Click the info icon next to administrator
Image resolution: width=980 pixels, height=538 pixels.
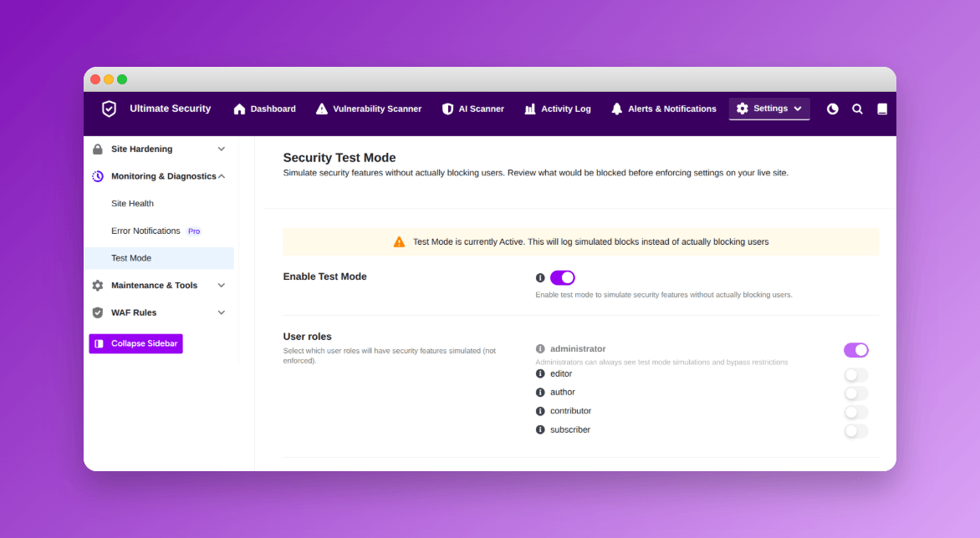[x=540, y=349]
